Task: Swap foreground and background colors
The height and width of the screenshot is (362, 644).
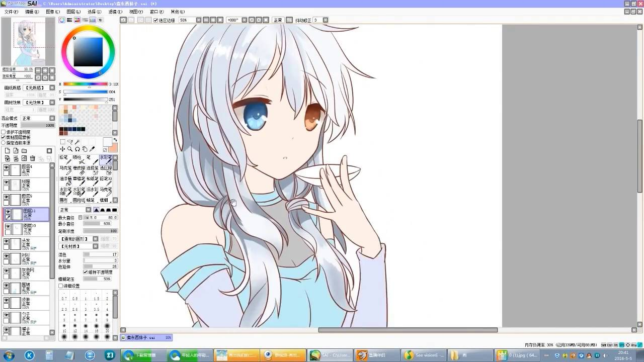Action: tap(115, 140)
